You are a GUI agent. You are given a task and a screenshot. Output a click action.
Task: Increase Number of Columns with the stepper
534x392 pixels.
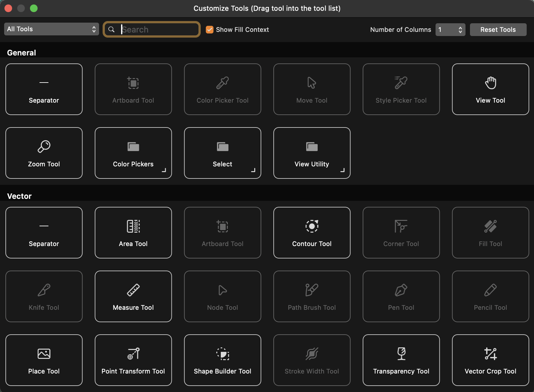pyautogui.click(x=460, y=27)
